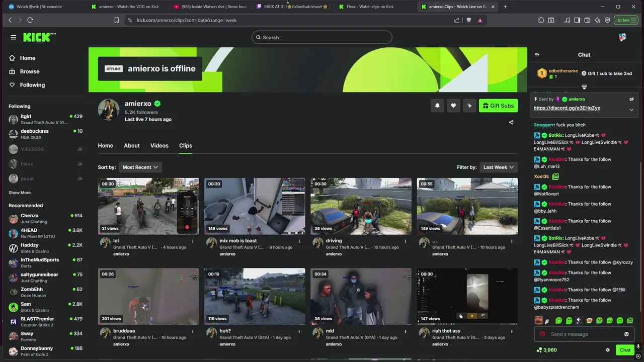The height and width of the screenshot is (362, 644).
Task: Open itgirl channel in Following list
Action: pos(45,119)
